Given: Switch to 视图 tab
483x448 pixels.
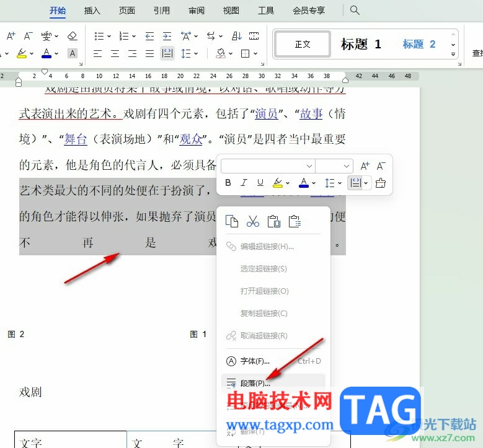Looking at the screenshot, I should tap(231, 11).
